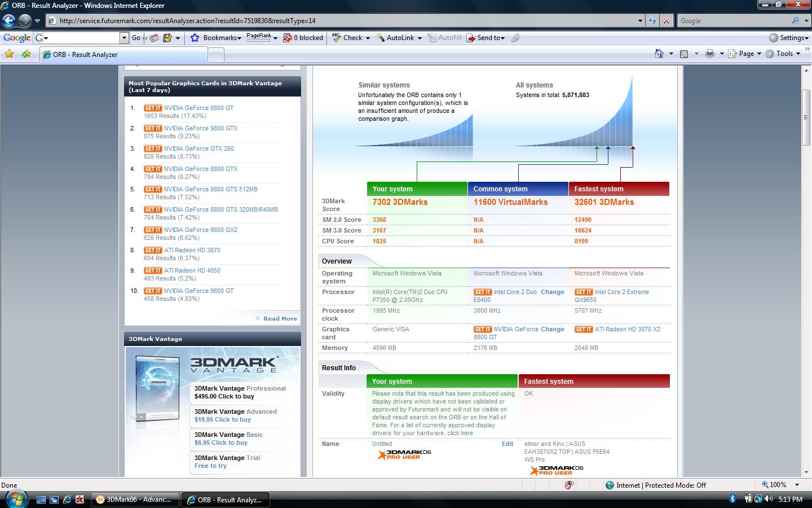Open ATI Radeon HD 3870 link in the popular cards list

pos(192,250)
